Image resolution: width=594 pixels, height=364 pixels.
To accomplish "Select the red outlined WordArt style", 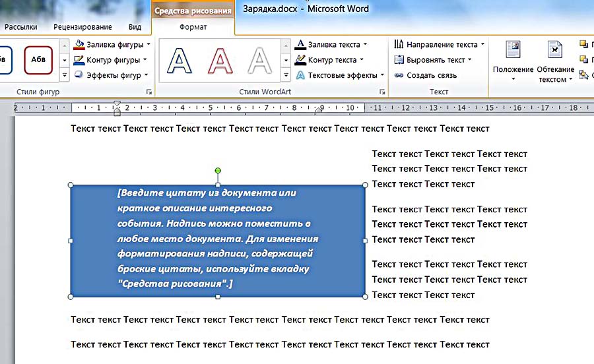I will click(x=220, y=60).
